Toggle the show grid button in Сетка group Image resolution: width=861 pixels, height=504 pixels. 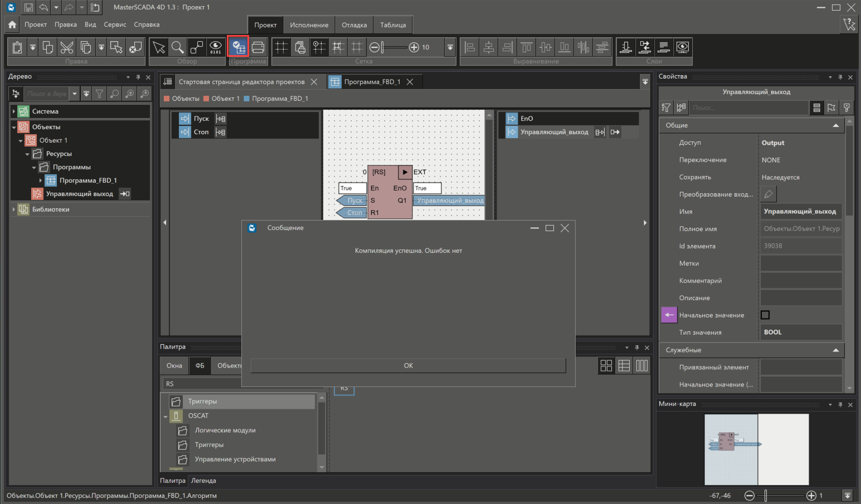pos(282,47)
